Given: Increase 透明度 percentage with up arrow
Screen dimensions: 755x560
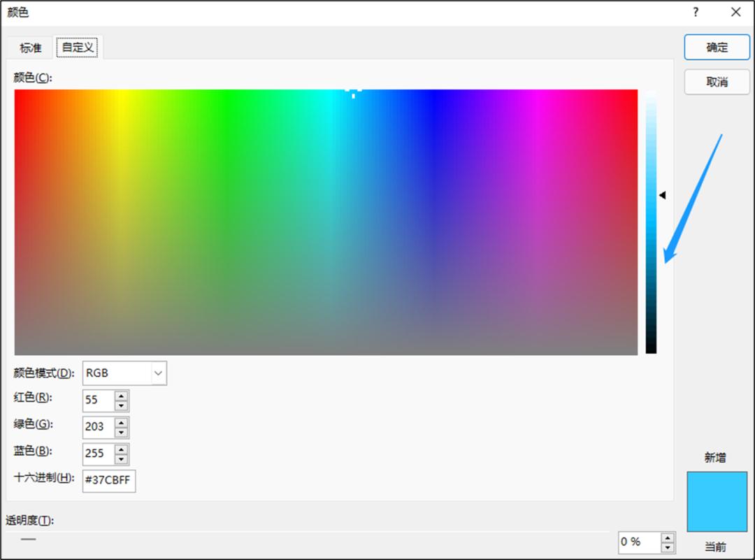Looking at the screenshot, I should pos(668,538).
